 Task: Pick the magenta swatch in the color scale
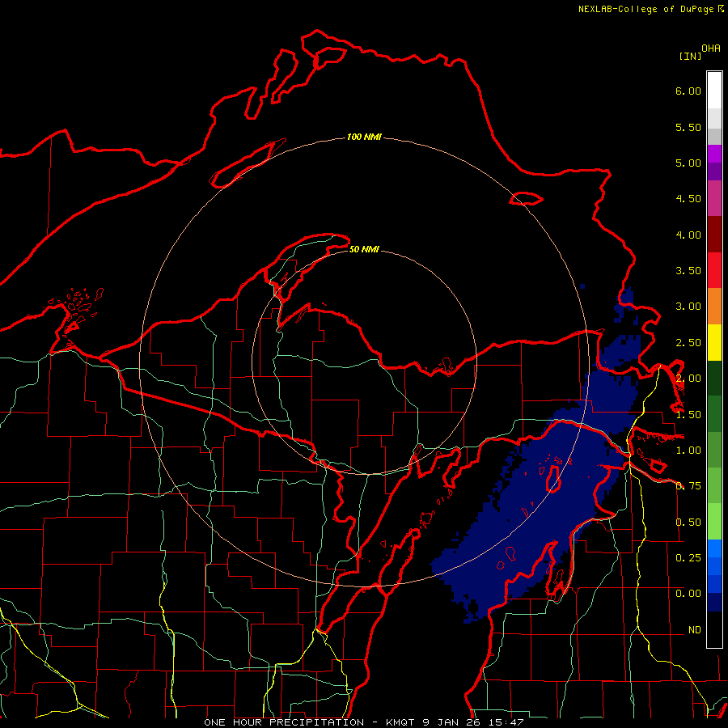(x=714, y=154)
